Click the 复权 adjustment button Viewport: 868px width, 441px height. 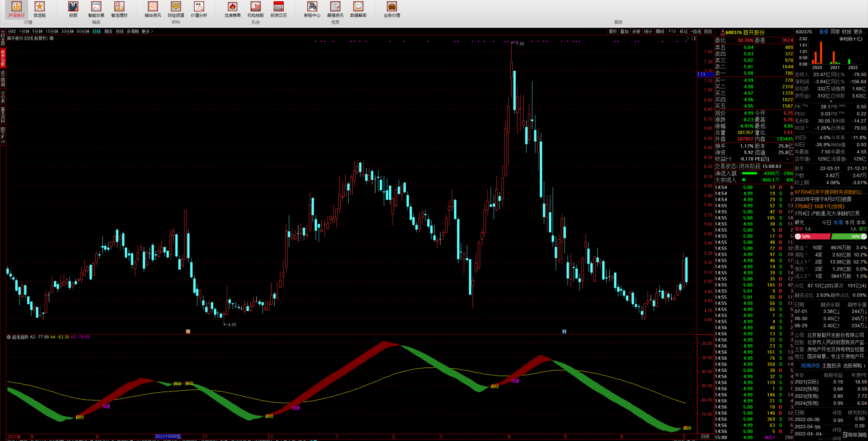613,31
